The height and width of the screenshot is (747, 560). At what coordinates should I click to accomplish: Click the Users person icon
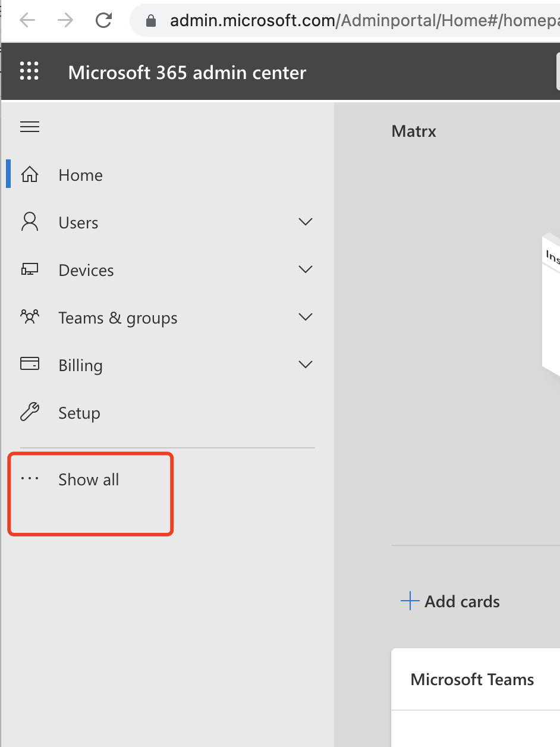pos(30,222)
